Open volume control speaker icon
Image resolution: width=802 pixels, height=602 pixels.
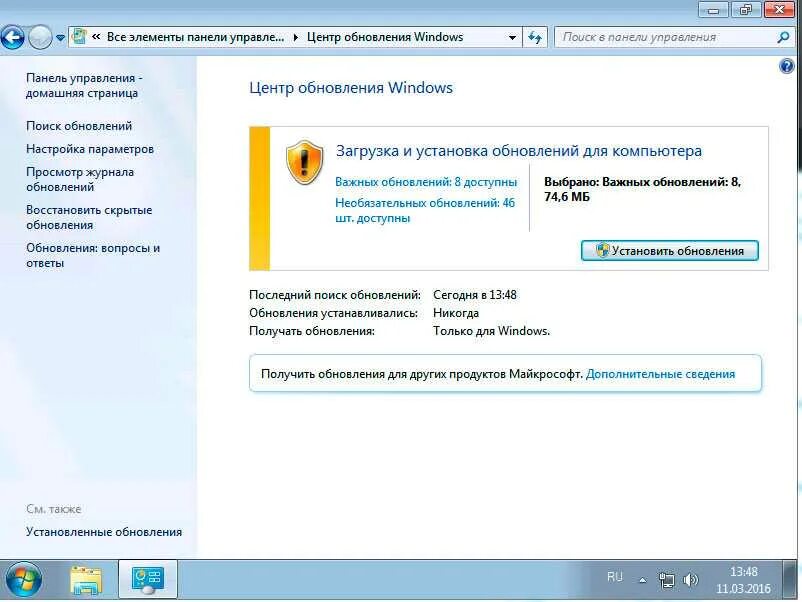pos(690,579)
